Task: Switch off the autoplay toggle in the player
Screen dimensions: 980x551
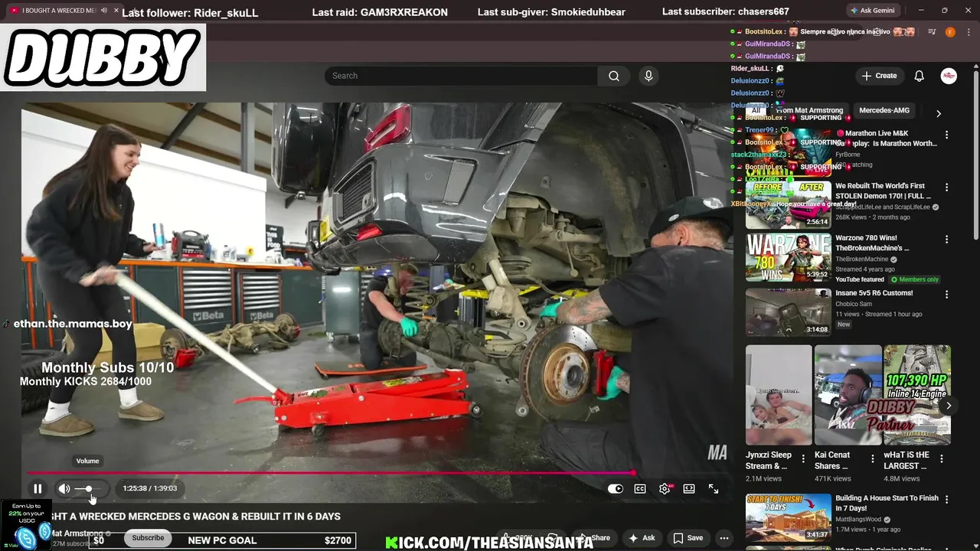Action: pos(616,488)
